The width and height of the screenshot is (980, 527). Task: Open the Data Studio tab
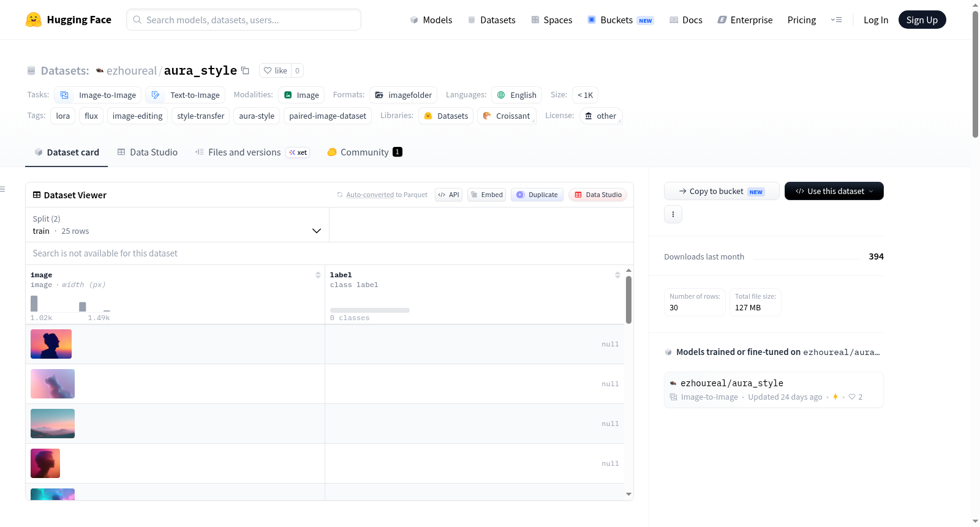pyautogui.click(x=148, y=152)
